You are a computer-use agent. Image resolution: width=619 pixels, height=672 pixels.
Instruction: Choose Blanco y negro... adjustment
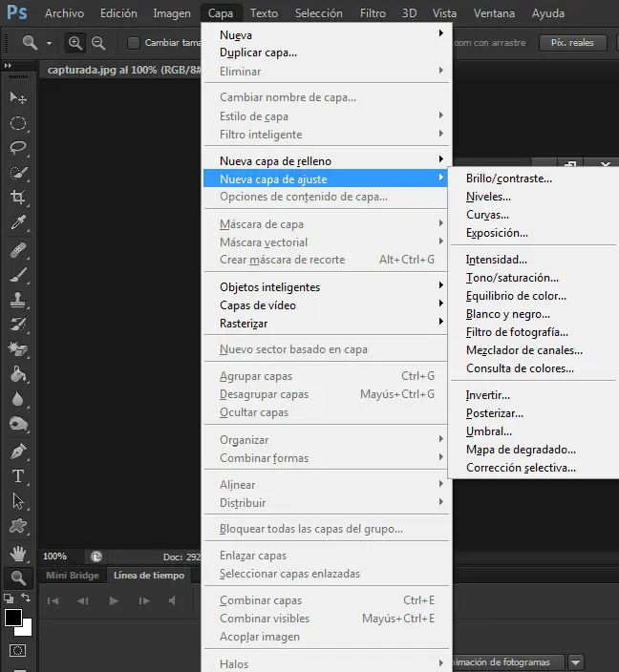(508, 314)
